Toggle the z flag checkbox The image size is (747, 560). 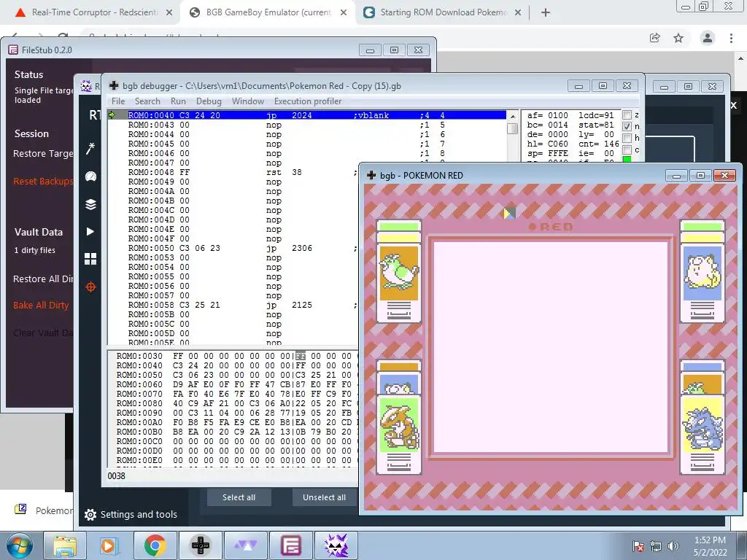click(x=627, y=114)
